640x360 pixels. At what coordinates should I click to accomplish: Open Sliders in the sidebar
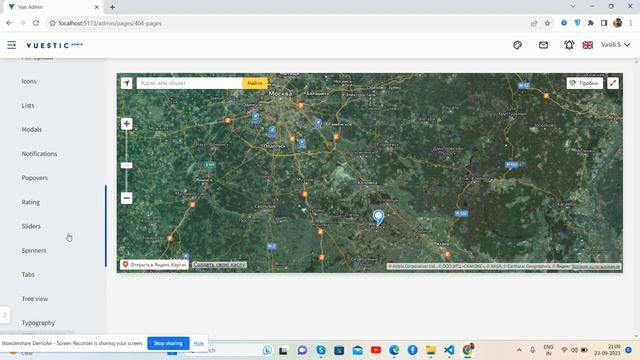[31, 226]
